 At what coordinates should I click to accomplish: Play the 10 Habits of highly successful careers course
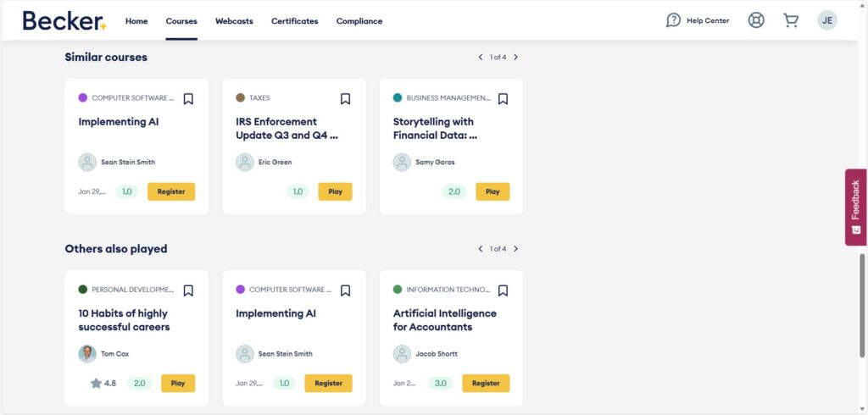tap(178, 383)
